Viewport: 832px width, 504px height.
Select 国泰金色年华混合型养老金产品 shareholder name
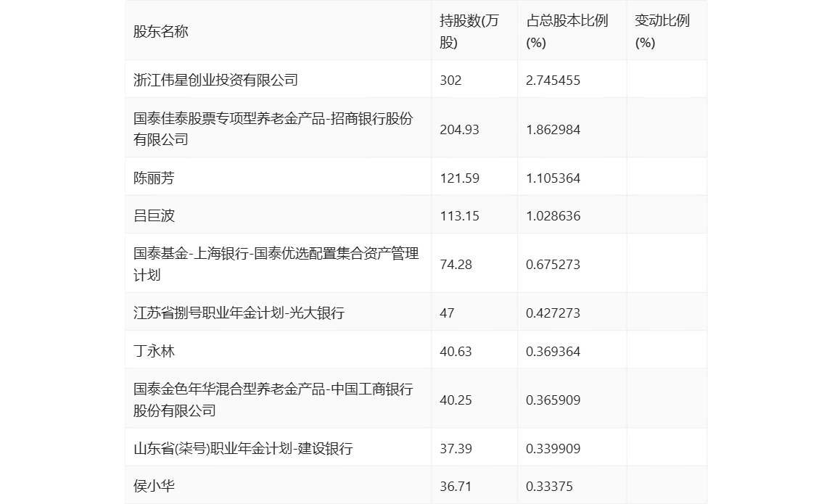coord(273,400)
